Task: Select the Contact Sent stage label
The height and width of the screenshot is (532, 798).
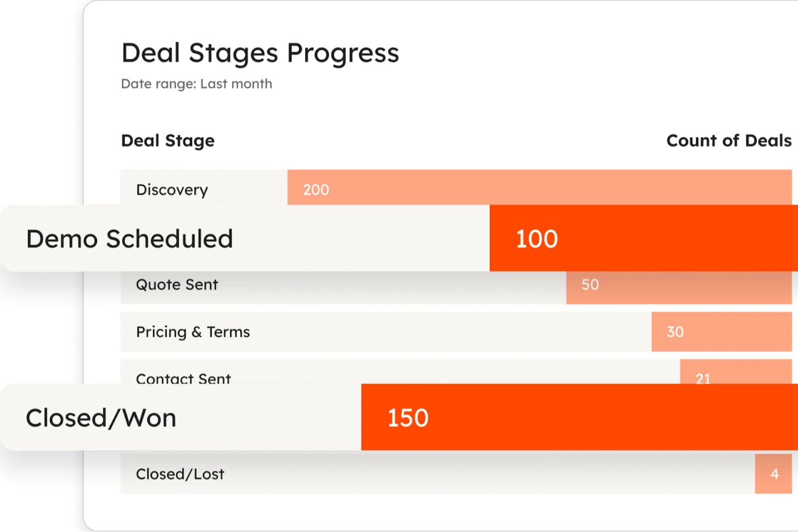Action: click(x=184, y=377)
